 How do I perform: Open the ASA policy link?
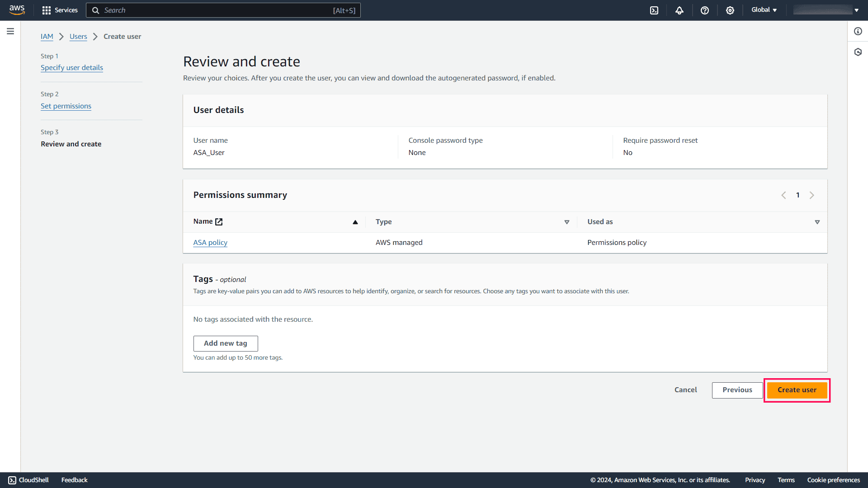(x=210, y=242)
